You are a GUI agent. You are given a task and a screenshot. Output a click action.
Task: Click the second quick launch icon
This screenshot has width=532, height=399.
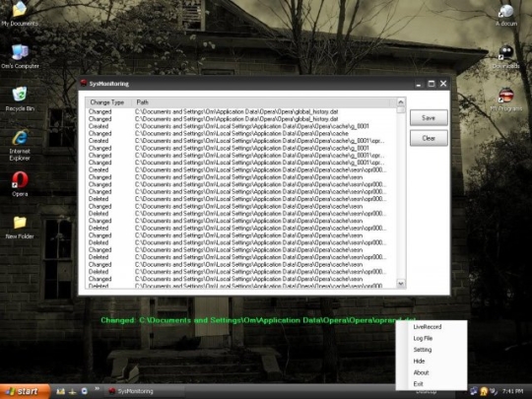point(72,391)
